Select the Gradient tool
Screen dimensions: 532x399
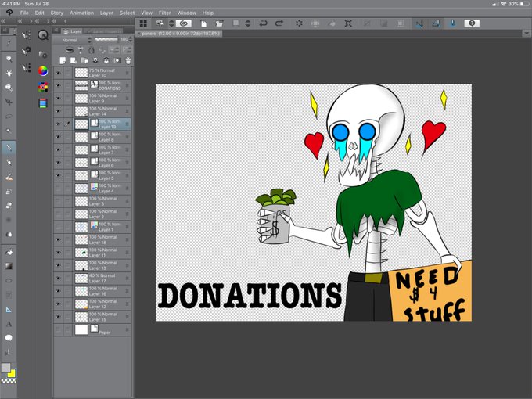(9, 266)
